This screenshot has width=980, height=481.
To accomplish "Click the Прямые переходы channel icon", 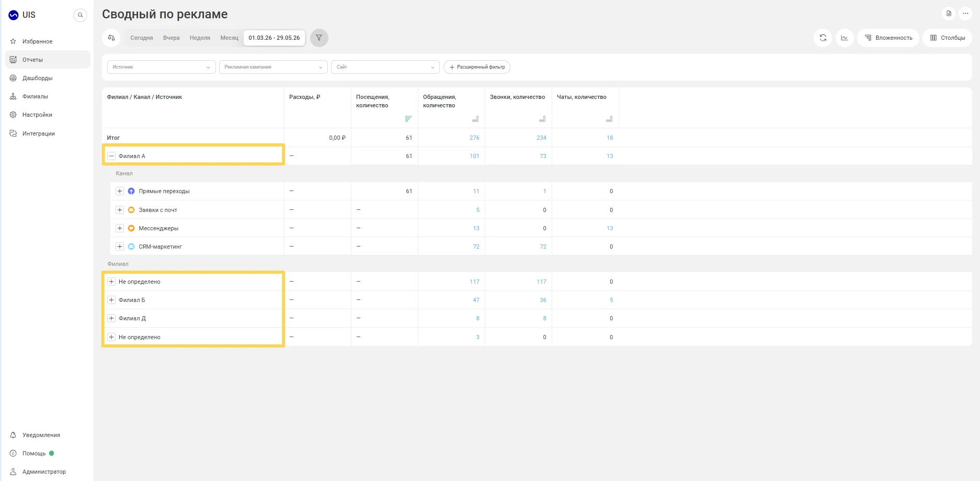I will (131, 191).
